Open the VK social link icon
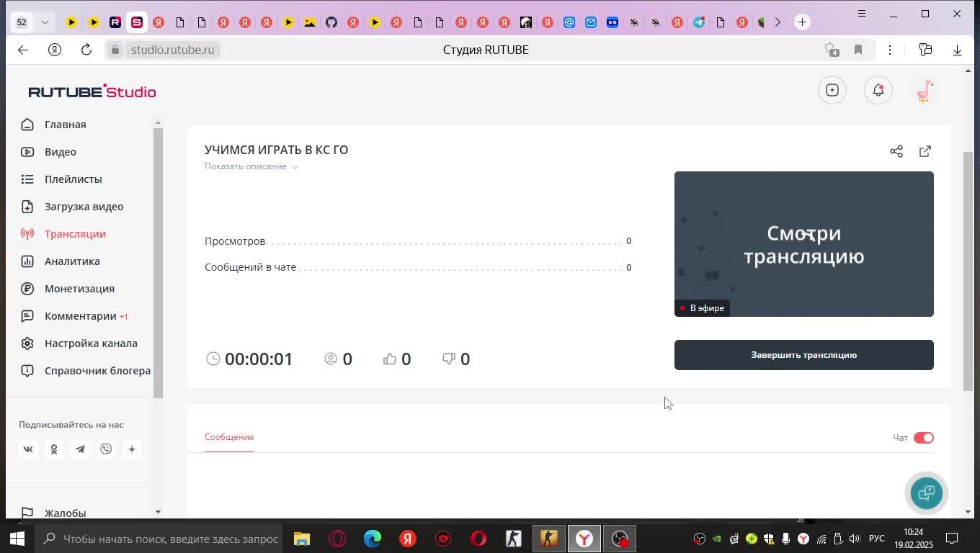Image resolution: width=980 pixels, height=553 pixels. pyautogui.click(x=28, y=449)
